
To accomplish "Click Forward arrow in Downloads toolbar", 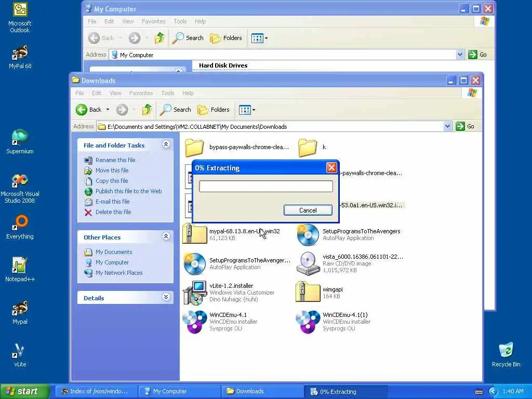I will click(122, 110).
